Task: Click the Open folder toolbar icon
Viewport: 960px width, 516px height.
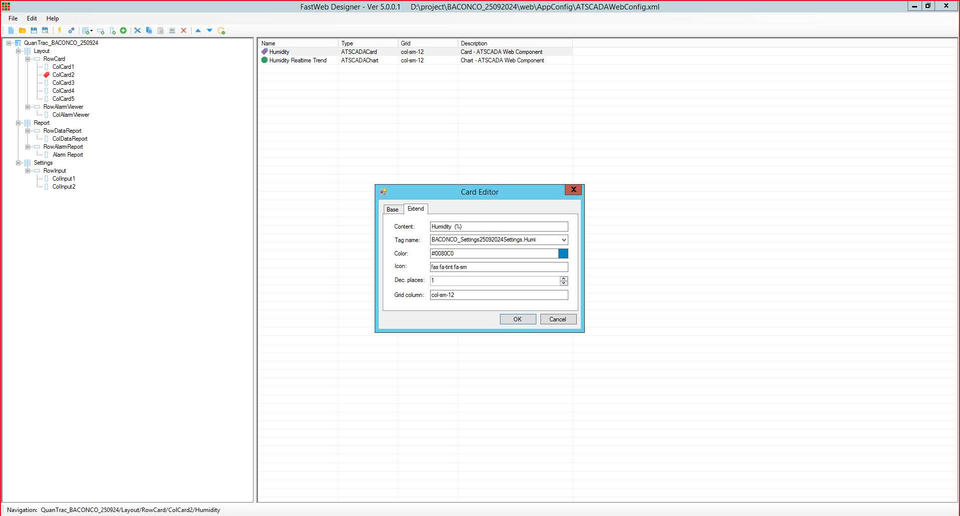Action: pyautogui.click(x=22, y=31)
